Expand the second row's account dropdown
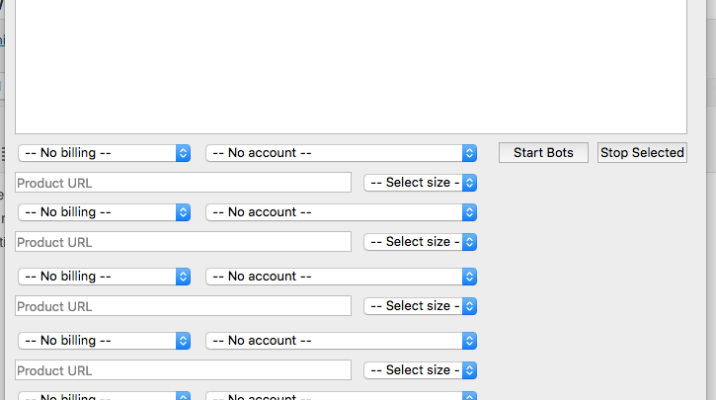 [x=341, y=212]
